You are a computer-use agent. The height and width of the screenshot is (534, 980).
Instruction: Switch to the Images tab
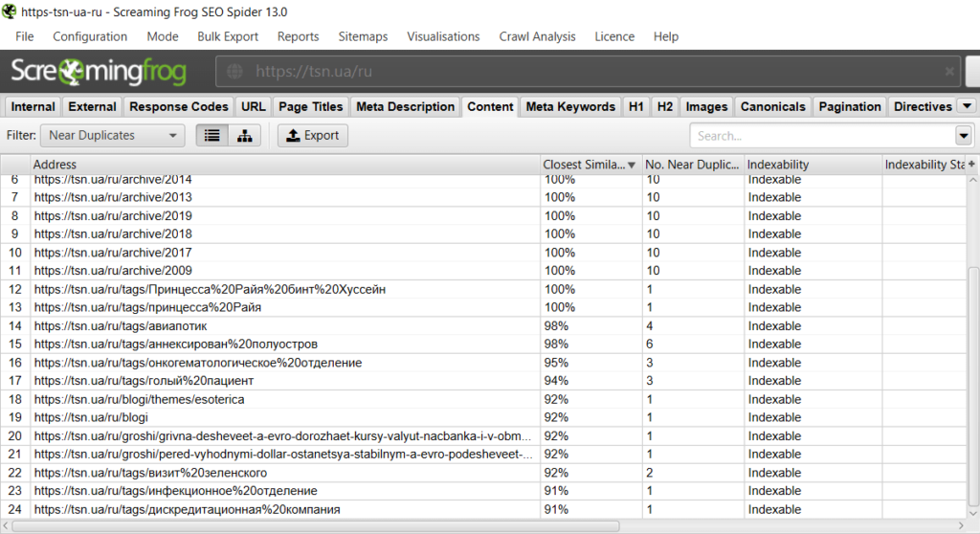(x=706, y=106)
